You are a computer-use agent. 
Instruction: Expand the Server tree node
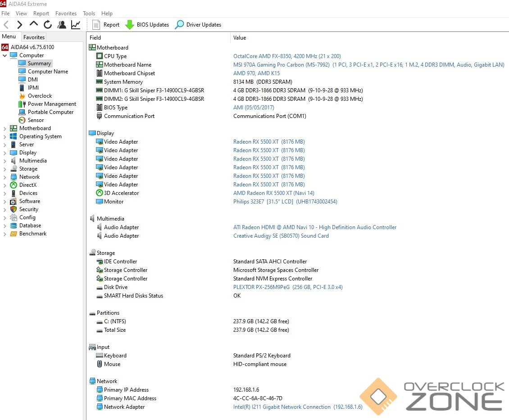pos(5,145)
